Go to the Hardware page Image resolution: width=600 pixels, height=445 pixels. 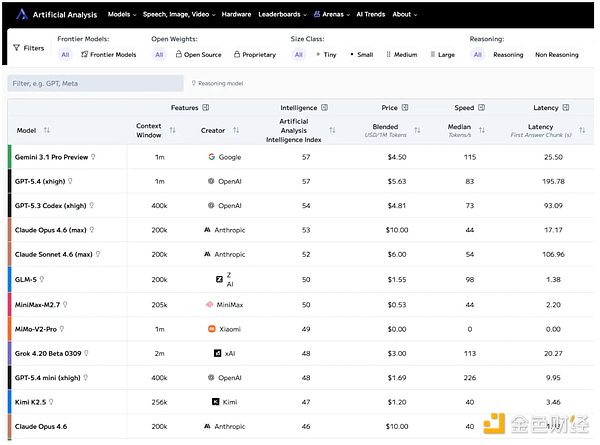point(236,15)
